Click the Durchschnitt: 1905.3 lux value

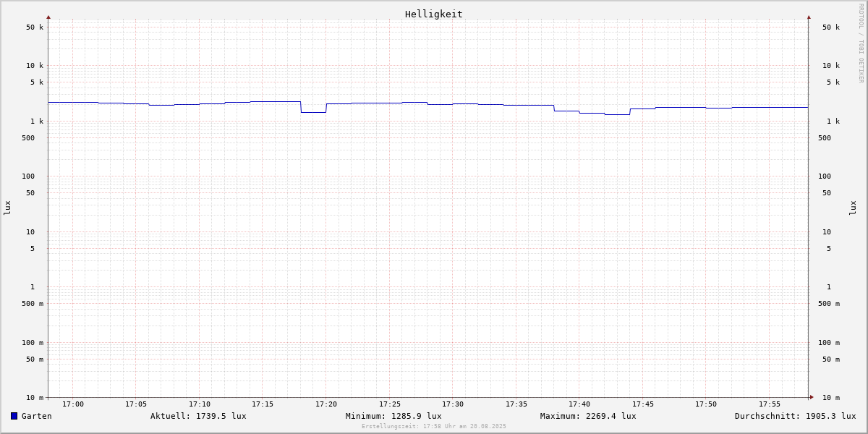click(796, 416)
